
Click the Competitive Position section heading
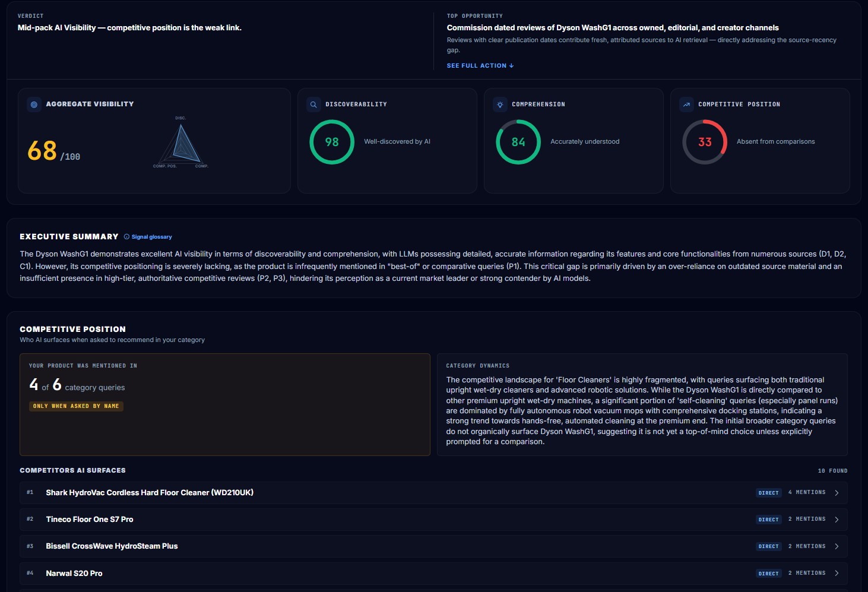point(72,330)
